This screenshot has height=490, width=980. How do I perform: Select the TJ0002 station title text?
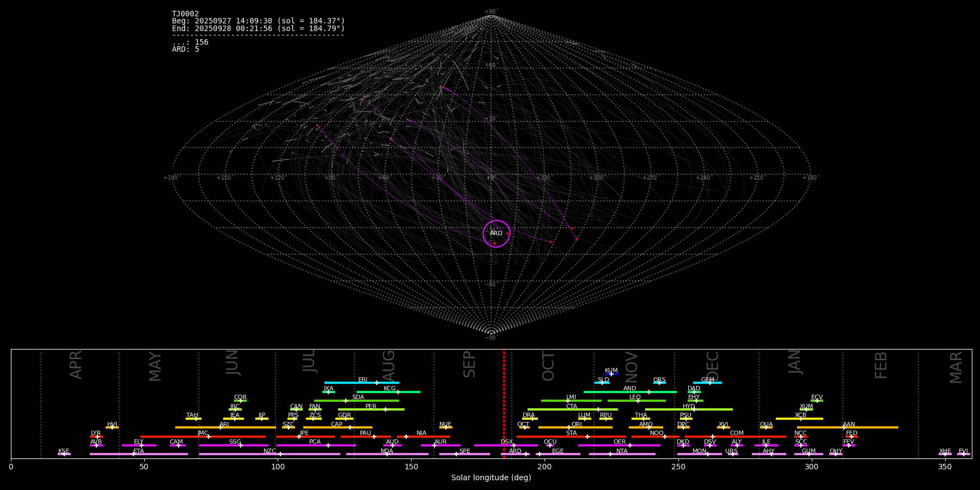186,14
